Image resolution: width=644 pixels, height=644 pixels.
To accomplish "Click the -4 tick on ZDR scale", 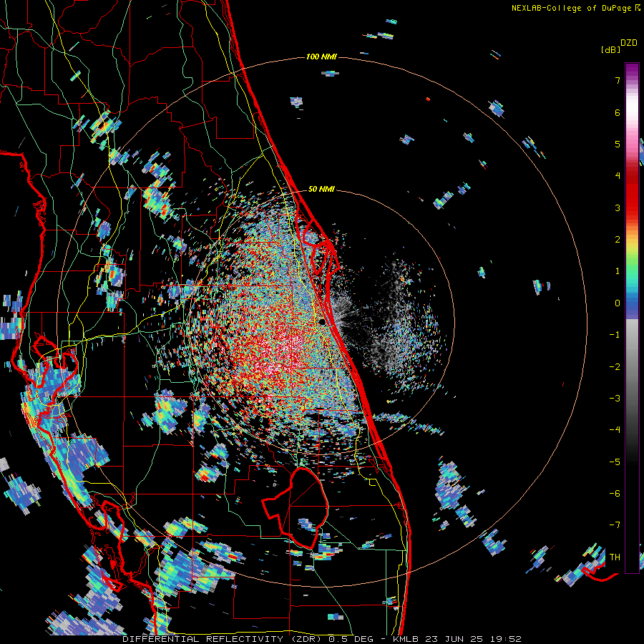I will (615, 430).
